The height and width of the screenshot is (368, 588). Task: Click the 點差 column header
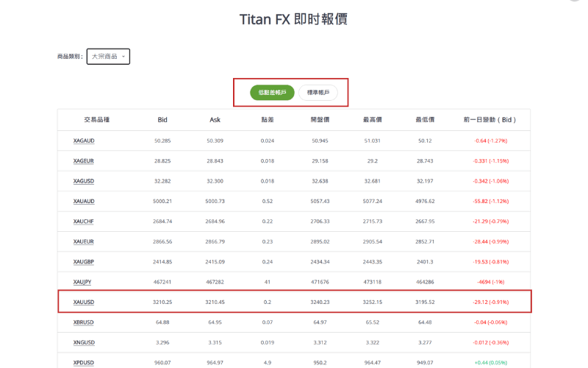[x=268, y=120]
